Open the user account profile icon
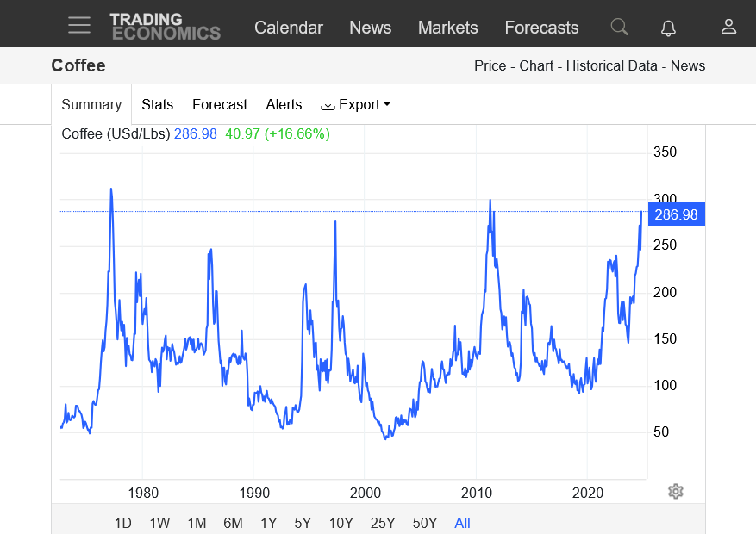756x534 pixels. pos(728,27)
